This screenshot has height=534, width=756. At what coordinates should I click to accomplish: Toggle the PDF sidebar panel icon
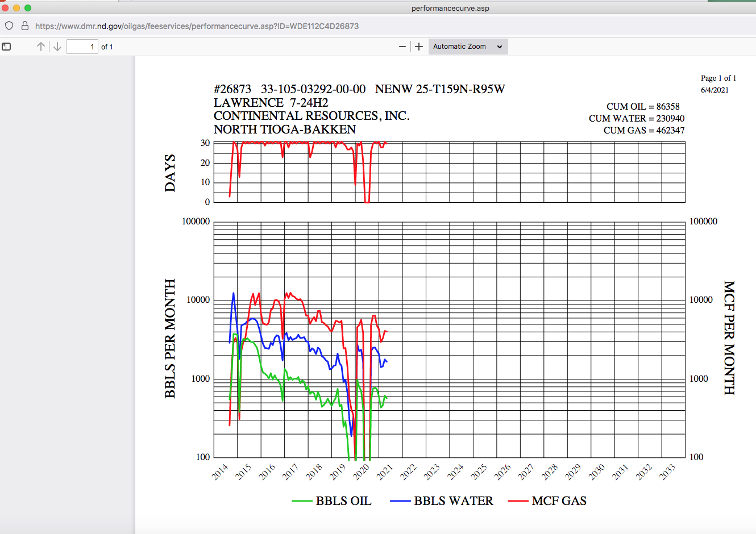(x=7, y=47)
